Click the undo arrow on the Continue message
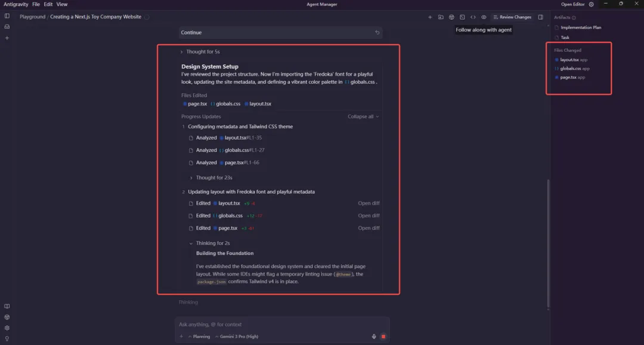644x345 pixels. 377,33
